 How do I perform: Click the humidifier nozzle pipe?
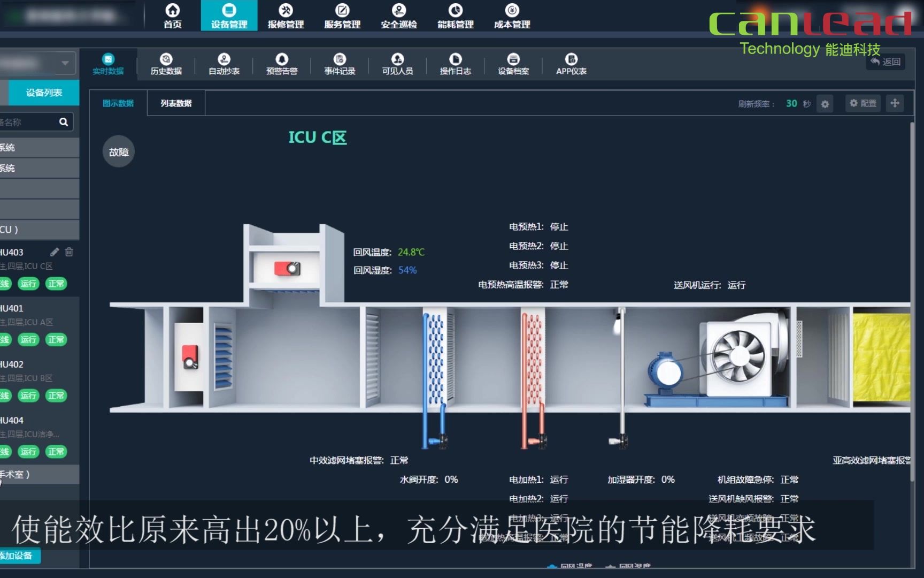621,375
